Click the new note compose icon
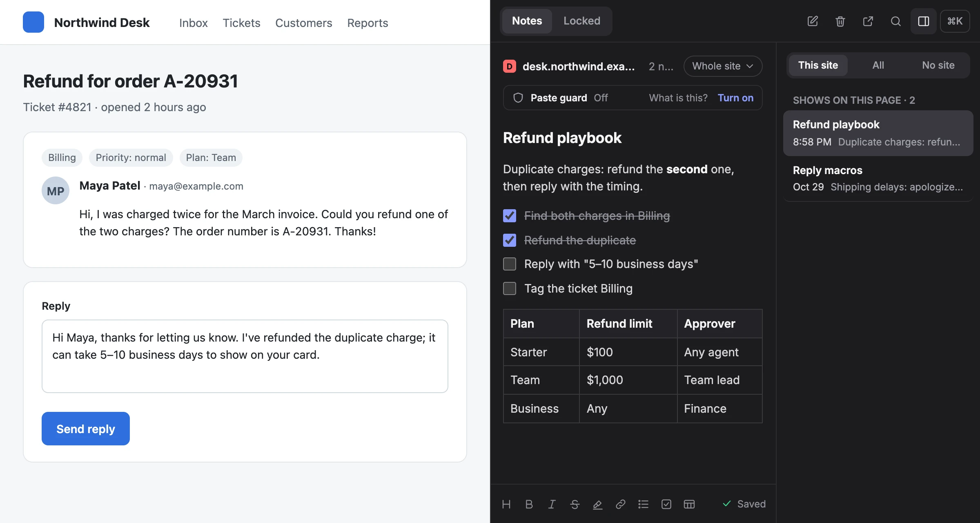 (813, 21)
